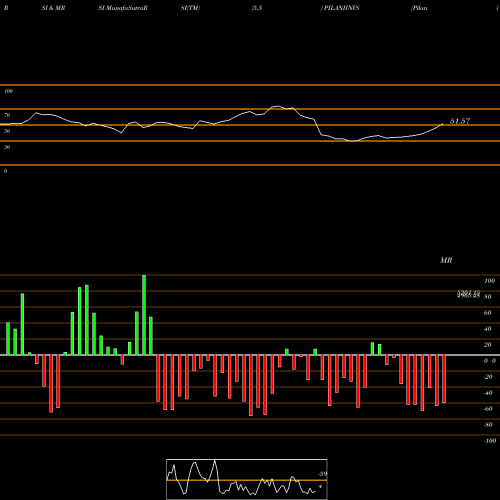This screenshot has width=500, height=500.
Task: Click the MunafaSutra text in chart header
Action: 125,8
